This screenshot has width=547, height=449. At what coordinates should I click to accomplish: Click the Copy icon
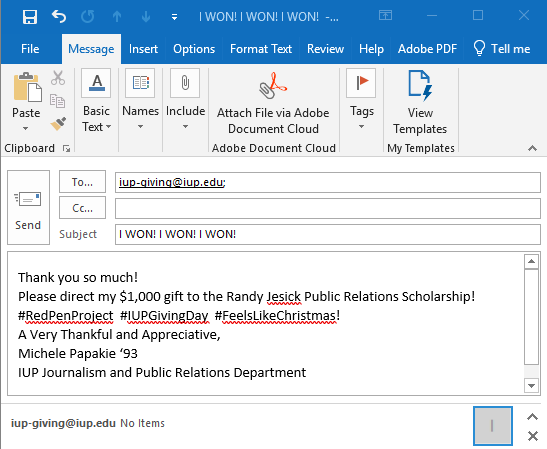[58, 101]
